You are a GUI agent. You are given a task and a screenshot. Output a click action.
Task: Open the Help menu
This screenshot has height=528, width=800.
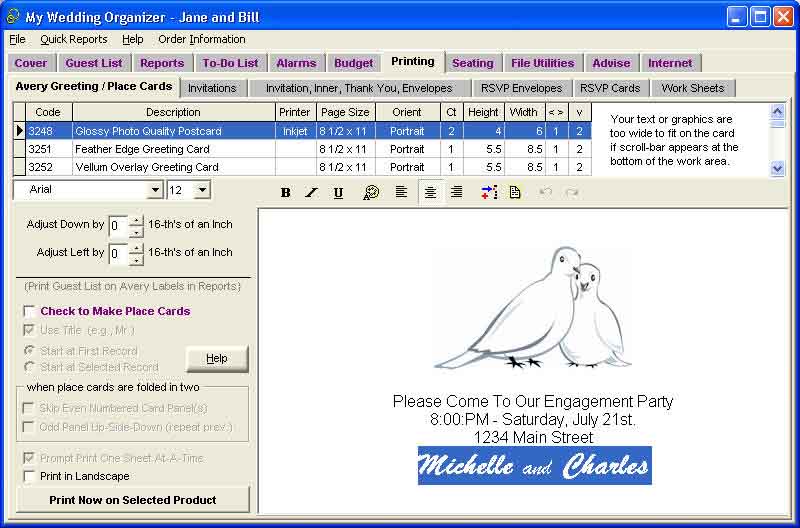tap(132, 39)
